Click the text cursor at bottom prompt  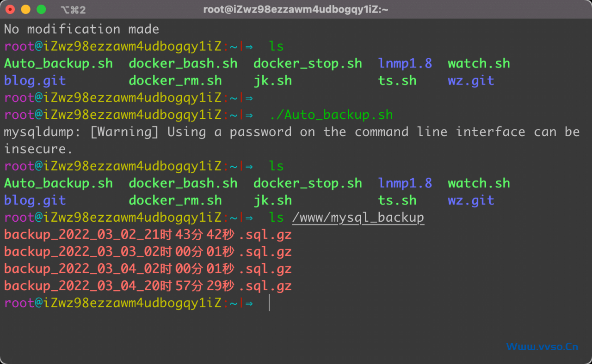[269, 303]
